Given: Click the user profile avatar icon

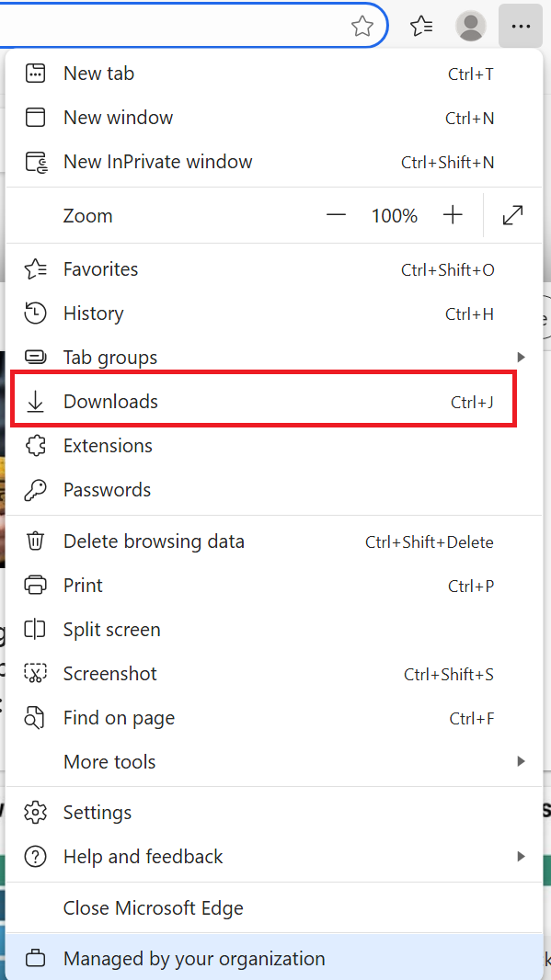Looking at the screenshot, I should [470, 27].
